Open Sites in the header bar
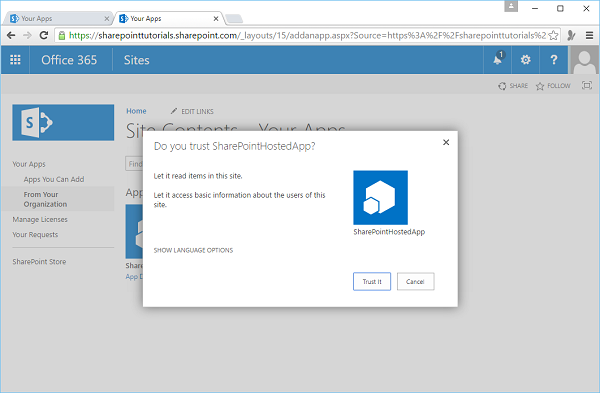This screenshot has width=600, height=393. click(137, 60)
